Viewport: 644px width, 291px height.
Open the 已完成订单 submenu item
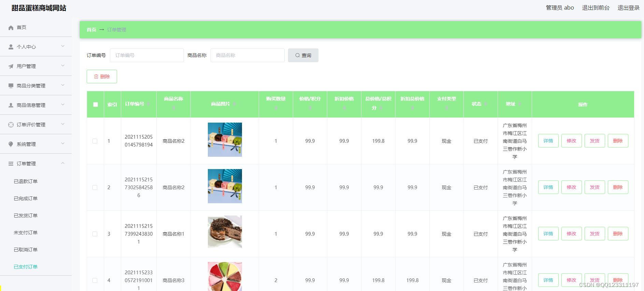(x=26, y=198)
